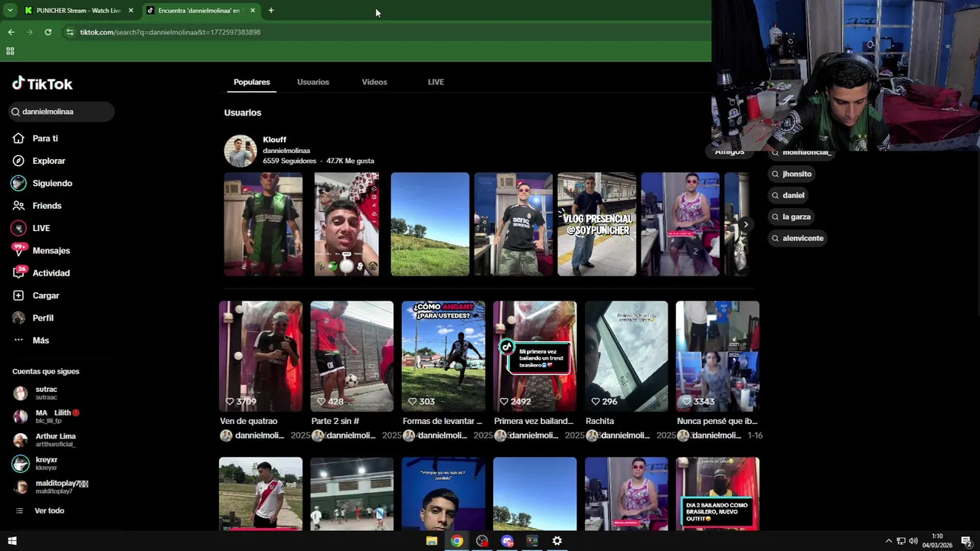Viewport: 980px width, 551px height.
Task: Open the Primera vez bailando video
Action: coord(534,357)
